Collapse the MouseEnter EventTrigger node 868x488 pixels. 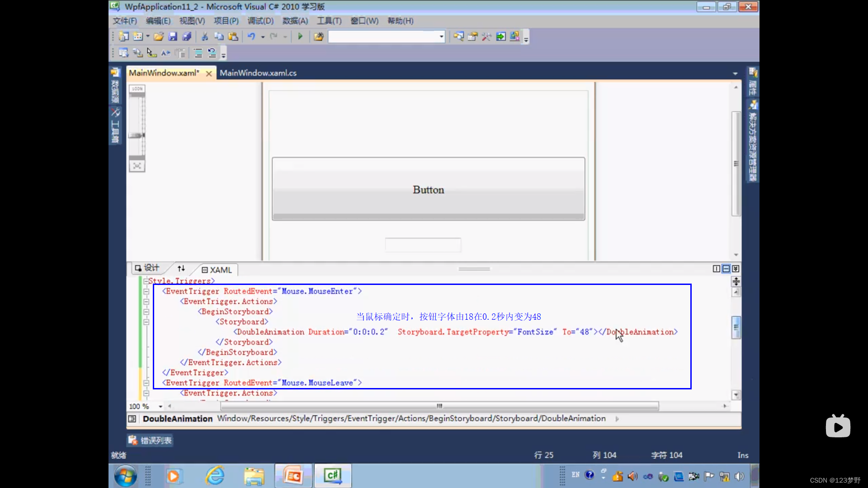click(146, 292)
